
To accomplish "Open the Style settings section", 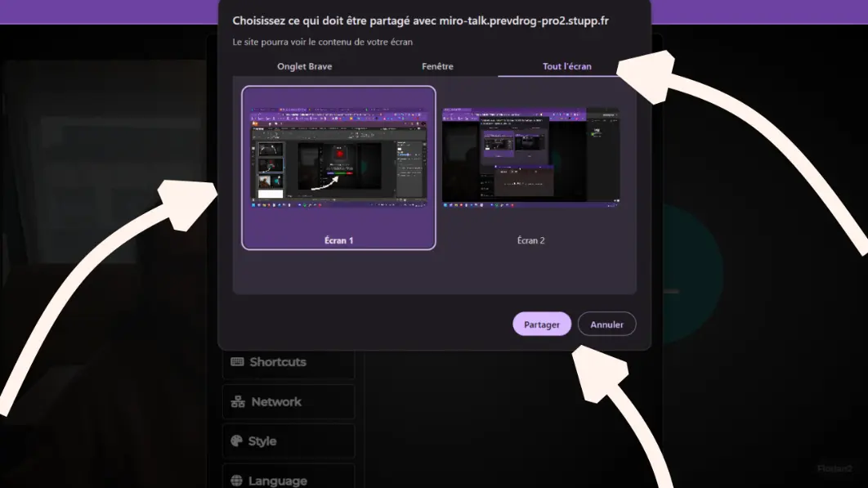I will (x=289, y=441).
